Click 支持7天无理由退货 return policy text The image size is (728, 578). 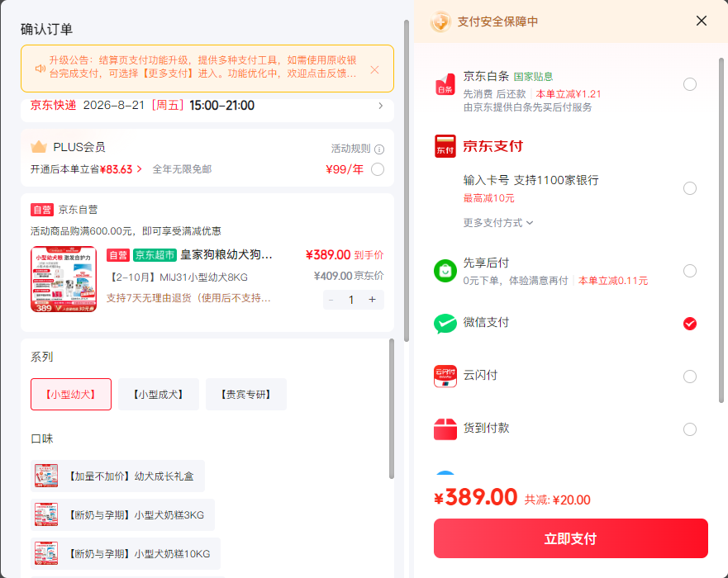(188, 298)
